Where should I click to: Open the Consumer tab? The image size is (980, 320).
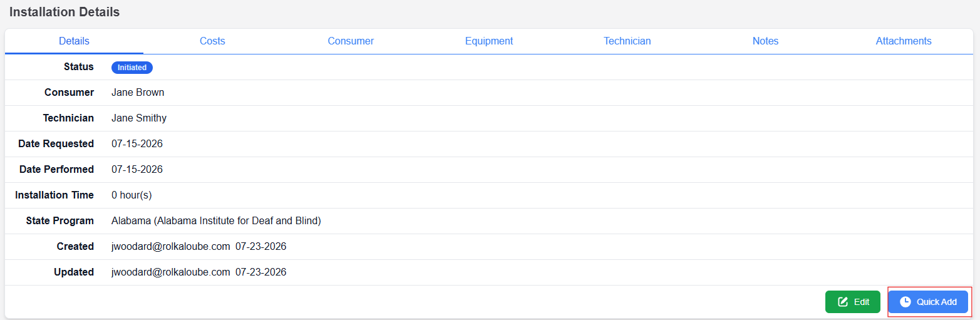pyautogui.click(x=351, y=41)
